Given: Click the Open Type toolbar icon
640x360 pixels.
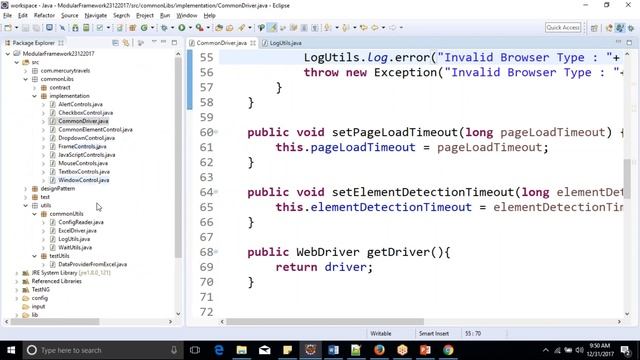Looking at the screenshot, I should click(219, 28).
